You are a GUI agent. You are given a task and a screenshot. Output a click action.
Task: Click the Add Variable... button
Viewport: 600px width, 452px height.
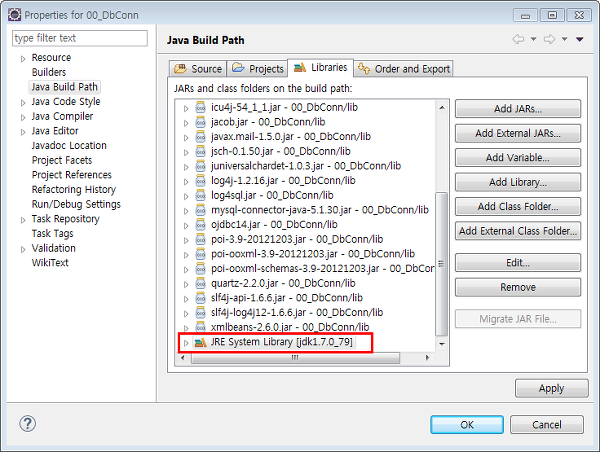518,158
